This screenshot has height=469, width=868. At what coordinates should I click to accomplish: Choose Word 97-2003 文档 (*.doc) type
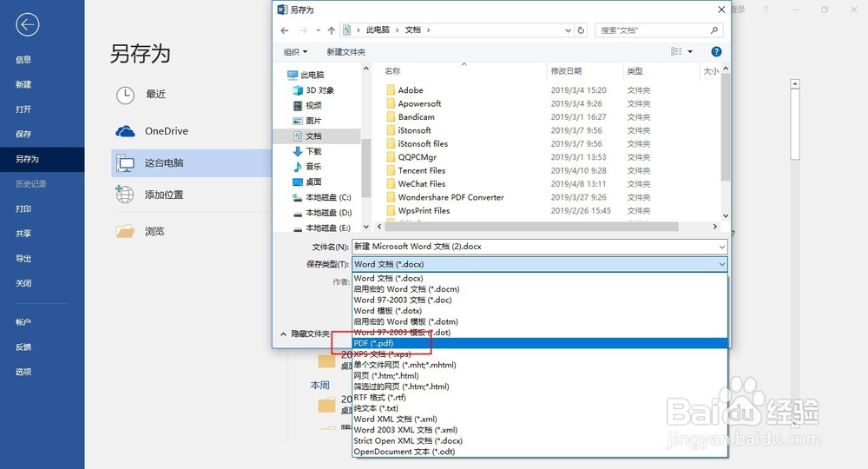coord(540,301)
